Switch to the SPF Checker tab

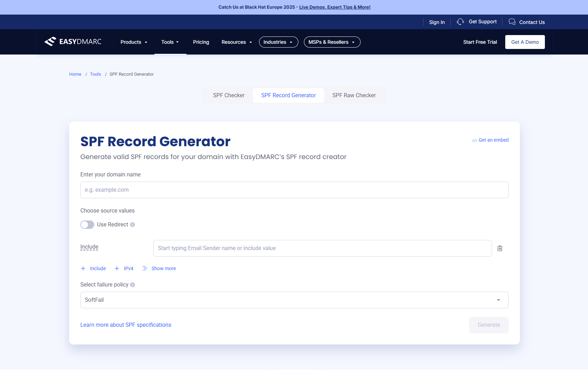(228, 95)
